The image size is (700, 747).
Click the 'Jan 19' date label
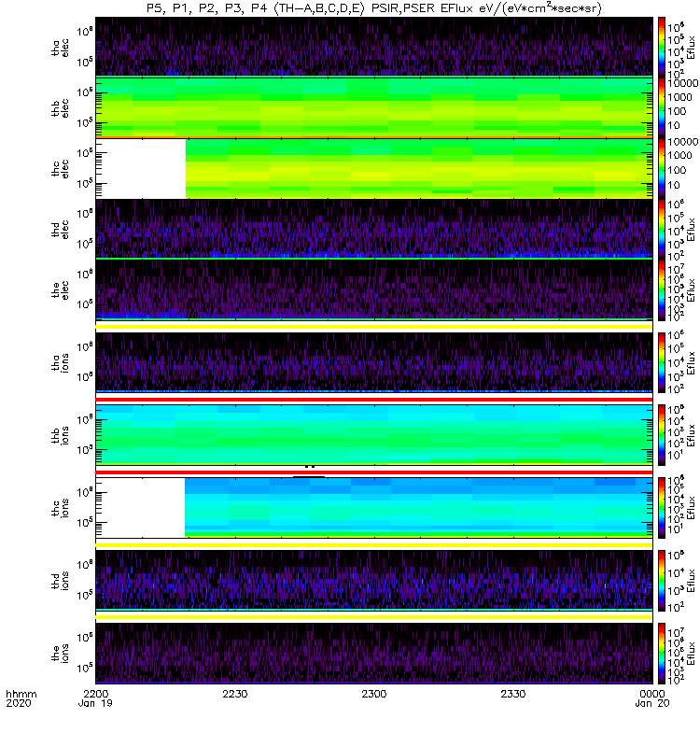[95, 703]
